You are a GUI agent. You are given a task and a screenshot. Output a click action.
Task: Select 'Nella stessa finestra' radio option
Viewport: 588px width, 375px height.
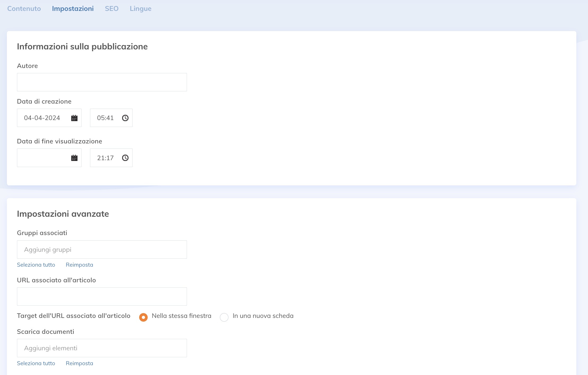tap(143, 317)
